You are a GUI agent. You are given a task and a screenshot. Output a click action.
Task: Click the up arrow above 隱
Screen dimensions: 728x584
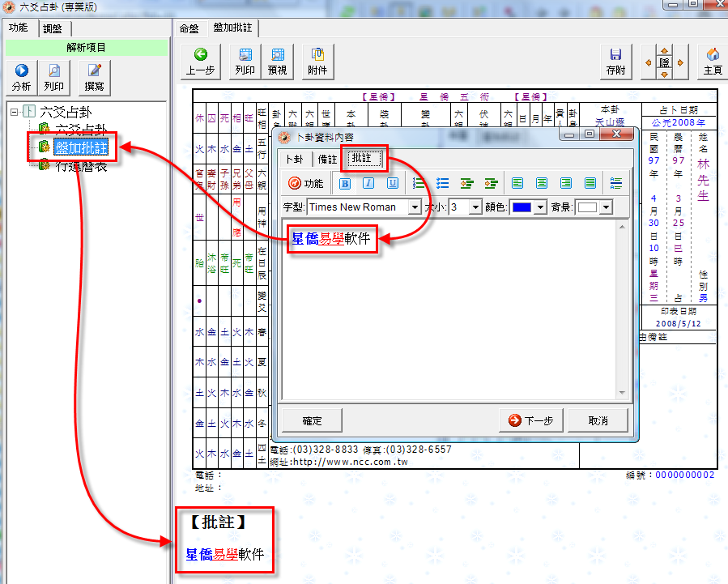[664, 50]
